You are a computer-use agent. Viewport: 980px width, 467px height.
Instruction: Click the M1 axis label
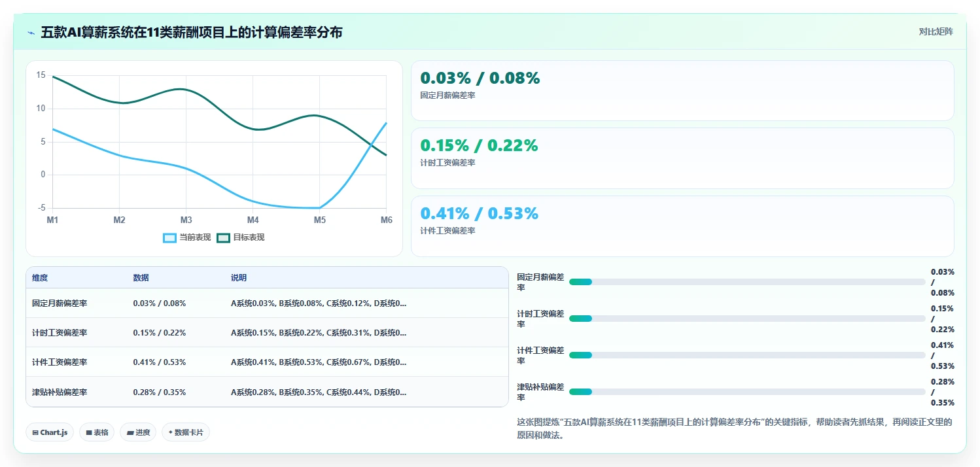pyautogui.click(x=52, y=220)
